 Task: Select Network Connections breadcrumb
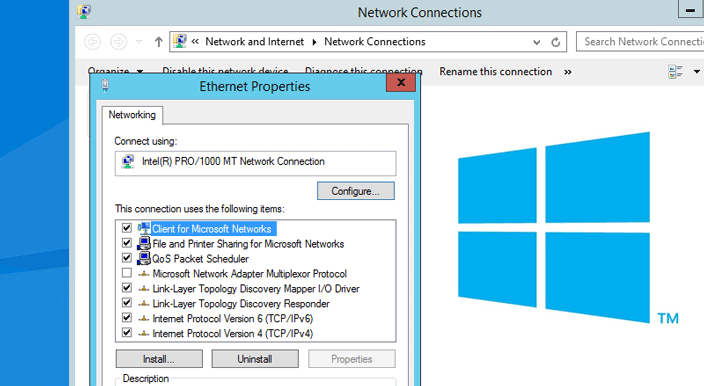(x=374, y=42)
